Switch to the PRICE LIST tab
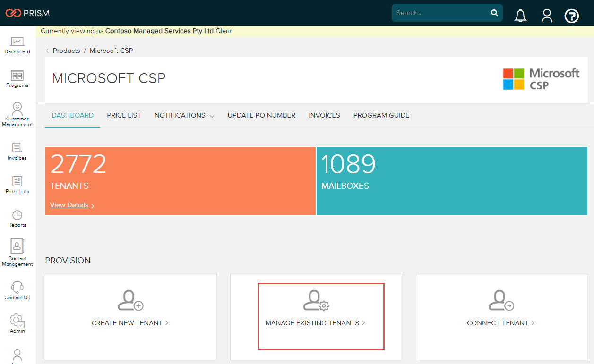The image size is (594, 364). 124,115
